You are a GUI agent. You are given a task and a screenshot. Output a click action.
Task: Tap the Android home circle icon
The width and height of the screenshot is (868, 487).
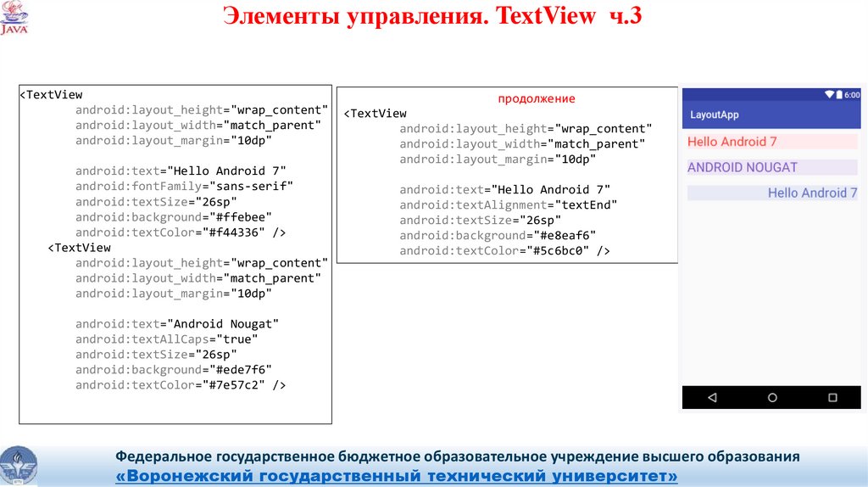coord(772,397)
